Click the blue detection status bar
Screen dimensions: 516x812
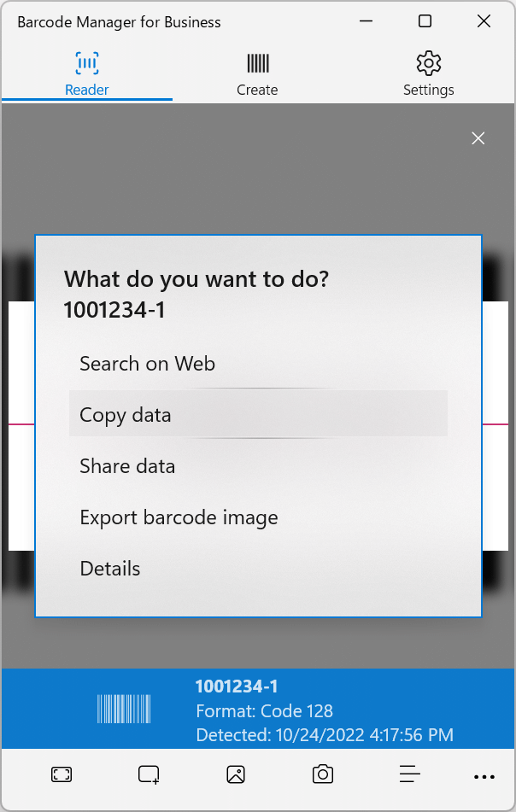click(x=258, y=710)
